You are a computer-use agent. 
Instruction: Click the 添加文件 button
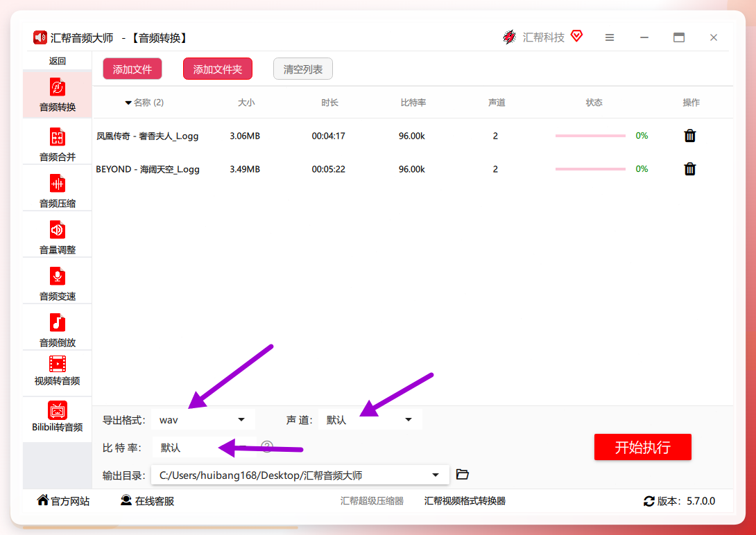coord(132,69)
